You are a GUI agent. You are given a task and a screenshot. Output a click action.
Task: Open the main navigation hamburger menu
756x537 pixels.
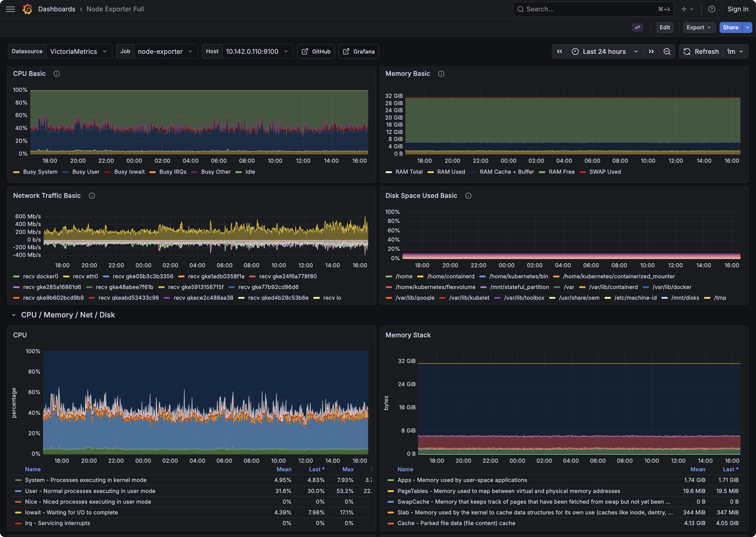[10, 9]
